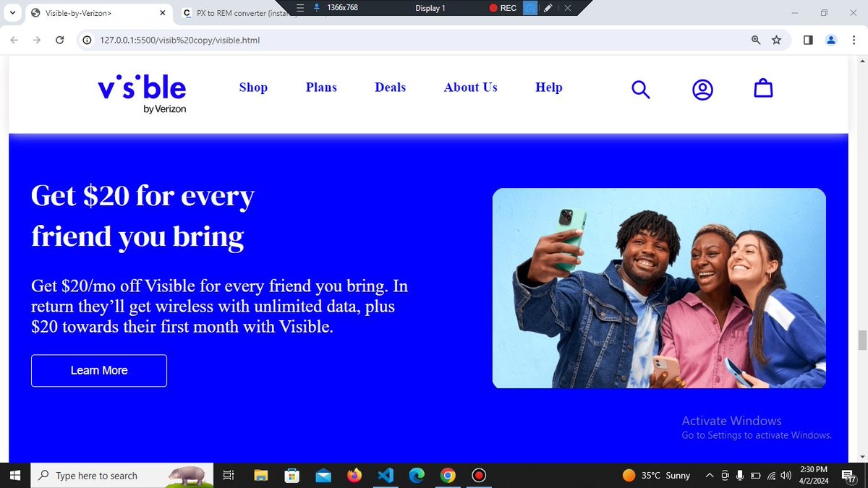Open the Chrome three-dot menu

(854, 40)
